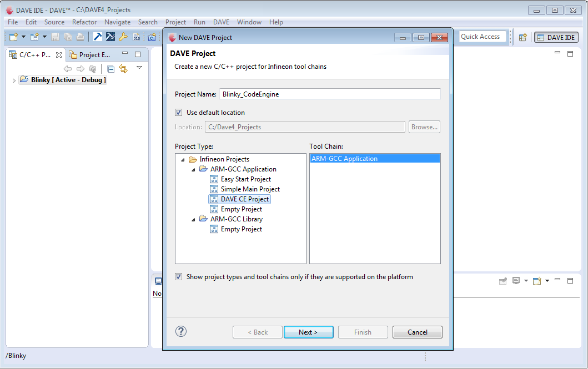The width and height of the screenshot is (588, 369).
Task: Toggle Use default location checkbox
Action: 178,113
